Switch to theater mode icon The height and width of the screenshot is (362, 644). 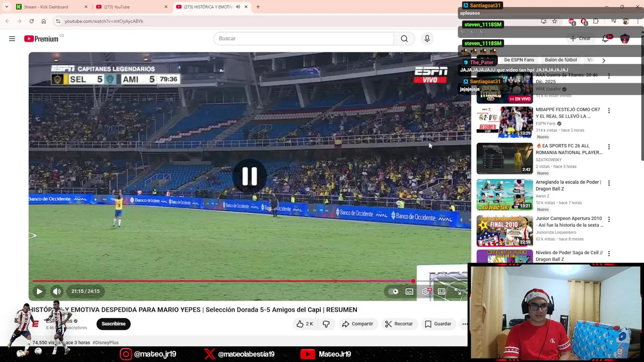[442, 291]
